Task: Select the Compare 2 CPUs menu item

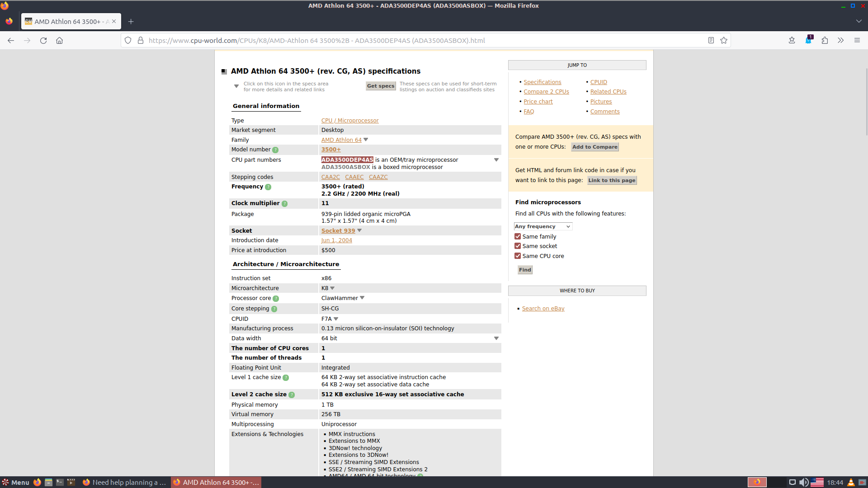Action: pyautogui.click(x=546, y=91)
